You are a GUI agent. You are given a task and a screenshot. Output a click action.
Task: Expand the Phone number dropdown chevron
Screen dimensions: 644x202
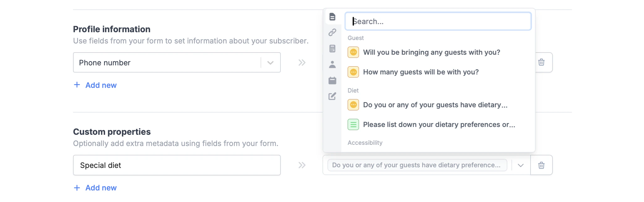(x=270, y=63)
